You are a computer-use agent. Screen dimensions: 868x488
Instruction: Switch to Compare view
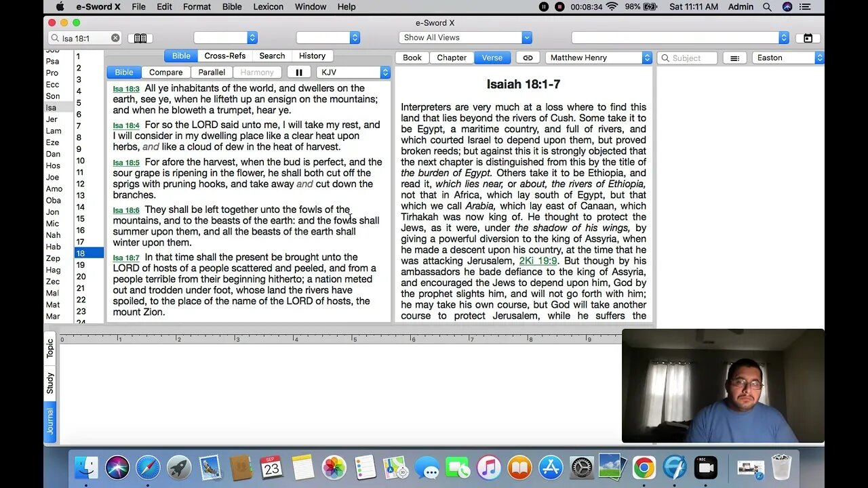click(x=166, y=72)
